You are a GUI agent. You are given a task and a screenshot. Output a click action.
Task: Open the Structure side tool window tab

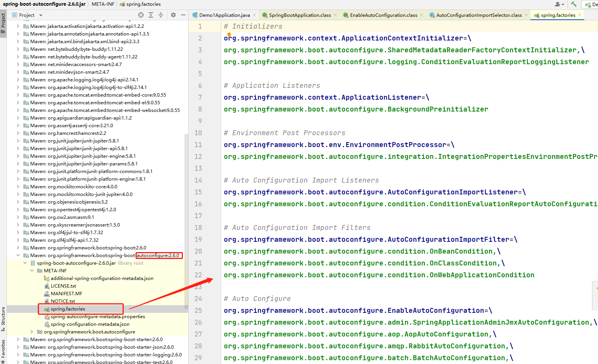3,319
